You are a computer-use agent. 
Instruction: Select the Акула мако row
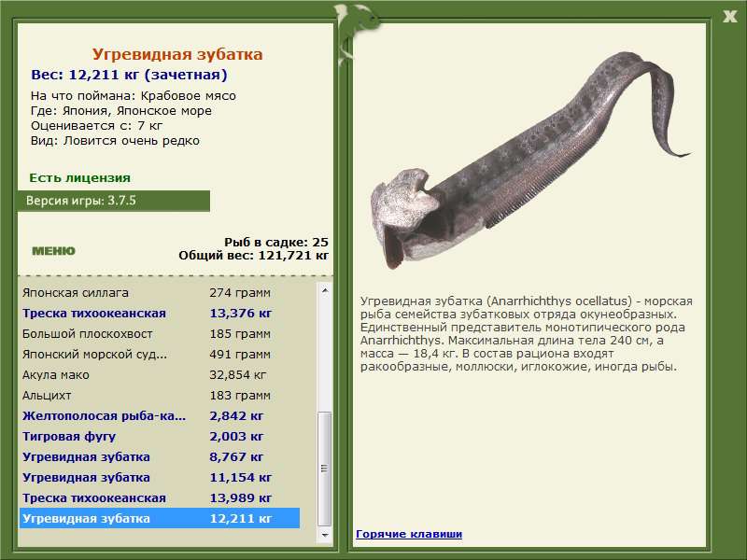tap(160, 374)
